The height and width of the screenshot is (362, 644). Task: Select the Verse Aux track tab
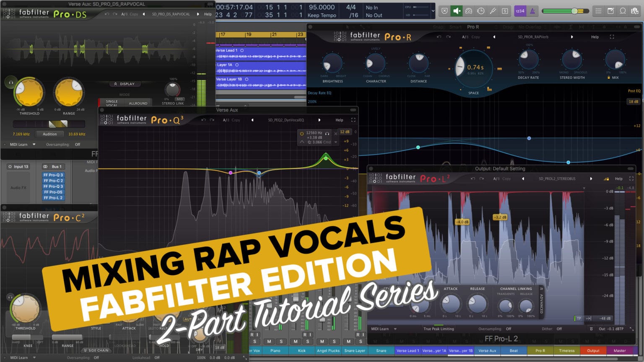(x=487, y=351)
